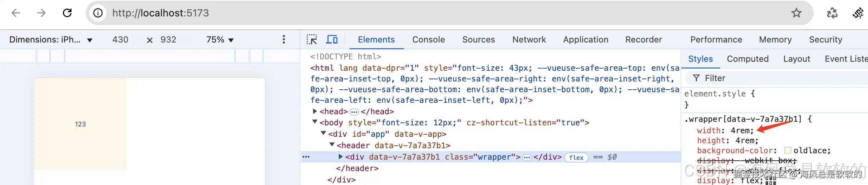Screen dimensions: 868x185
Task: Collapse the body element triangle
Action: click(x=315, y=122)
